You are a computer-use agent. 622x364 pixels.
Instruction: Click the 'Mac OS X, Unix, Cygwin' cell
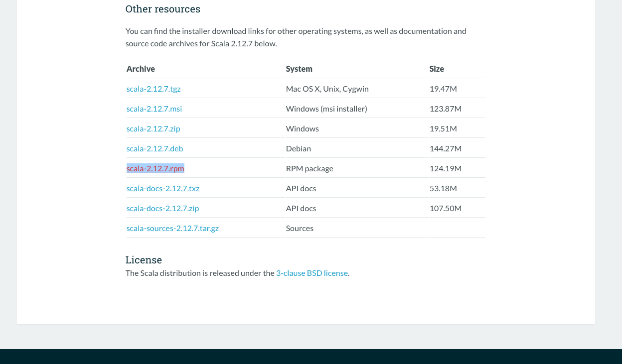click(327, 89)
